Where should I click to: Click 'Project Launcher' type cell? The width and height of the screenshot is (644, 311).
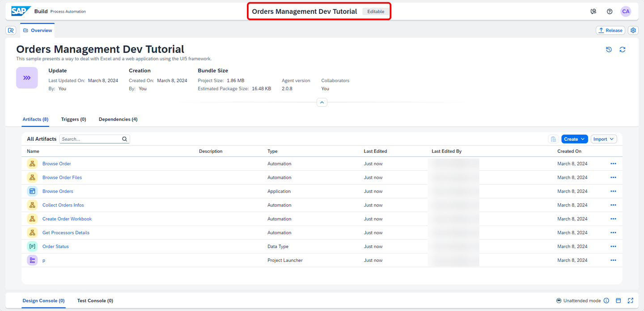(x=285, y=261)
